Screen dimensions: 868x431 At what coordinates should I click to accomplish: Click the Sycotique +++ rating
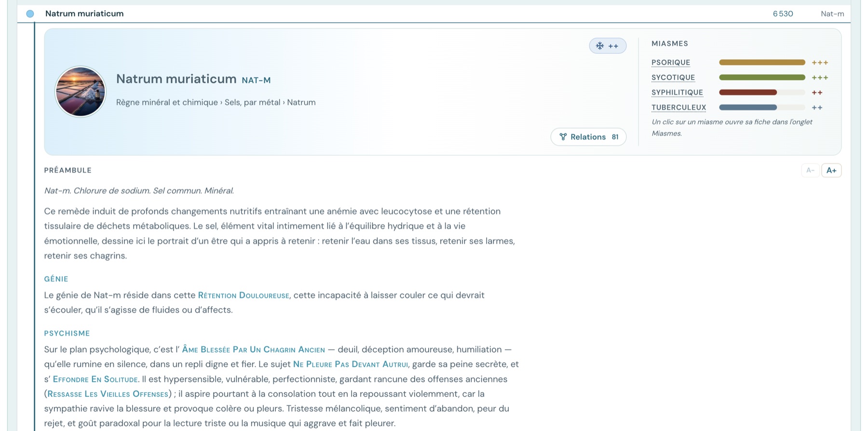pos(820,78)
